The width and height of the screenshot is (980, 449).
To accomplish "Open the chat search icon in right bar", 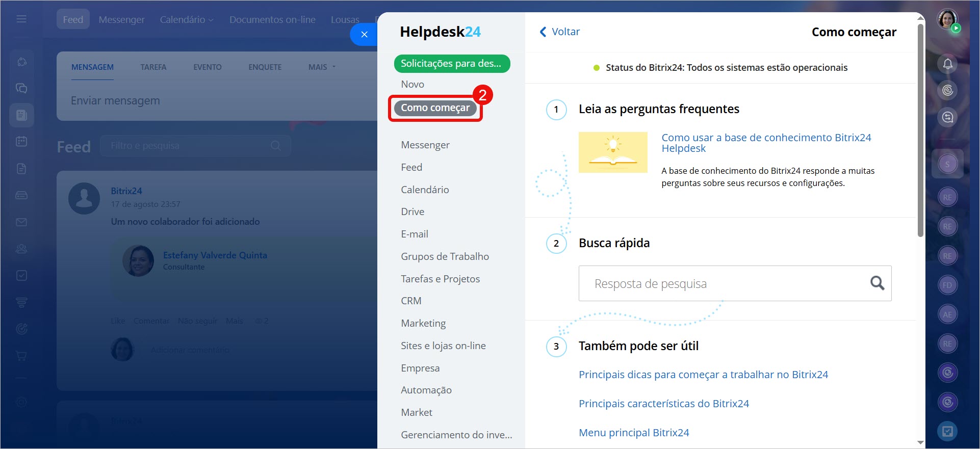I will (947, 117).
